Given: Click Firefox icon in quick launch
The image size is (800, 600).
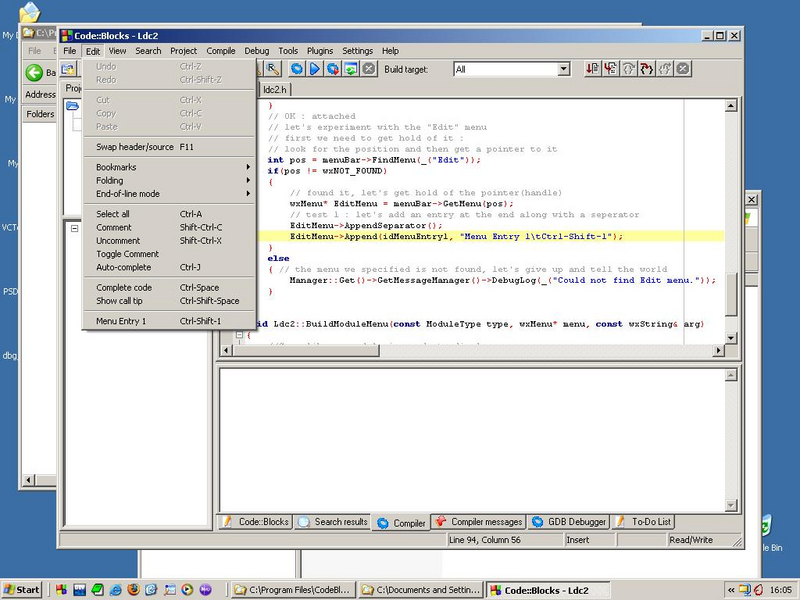Looking at the screenshot, I should click(133, 590).
